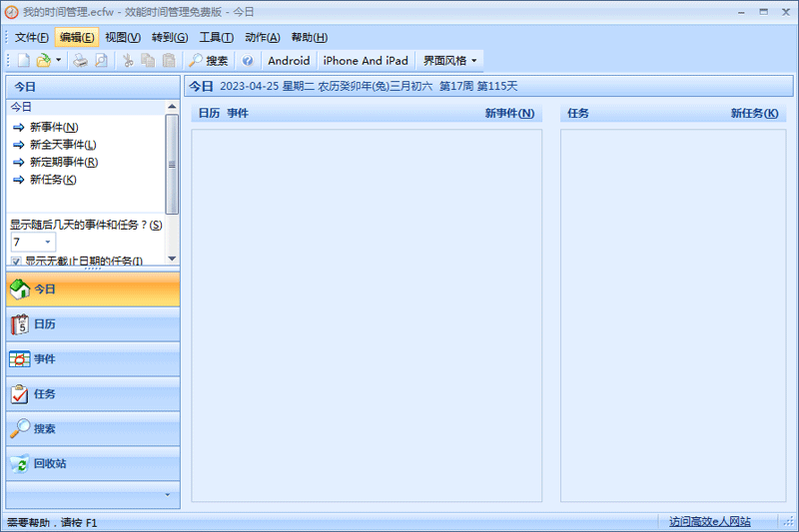Viewport: 799px width, 532px height.
Task: Click the 事件 header label
Action: (x=238, y=113)
